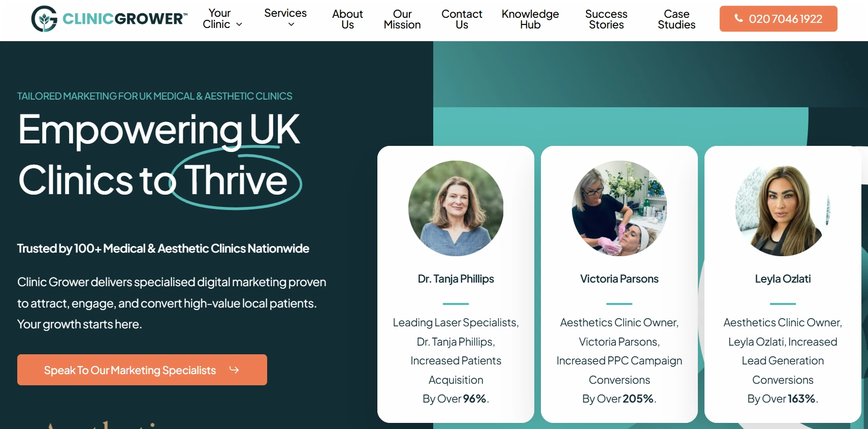Image resolution: width=868 pixels, height=429 pixels.
Task: Open the Knowledge Hub menu item
Action: pyautogui.click(x=530, y=19)
